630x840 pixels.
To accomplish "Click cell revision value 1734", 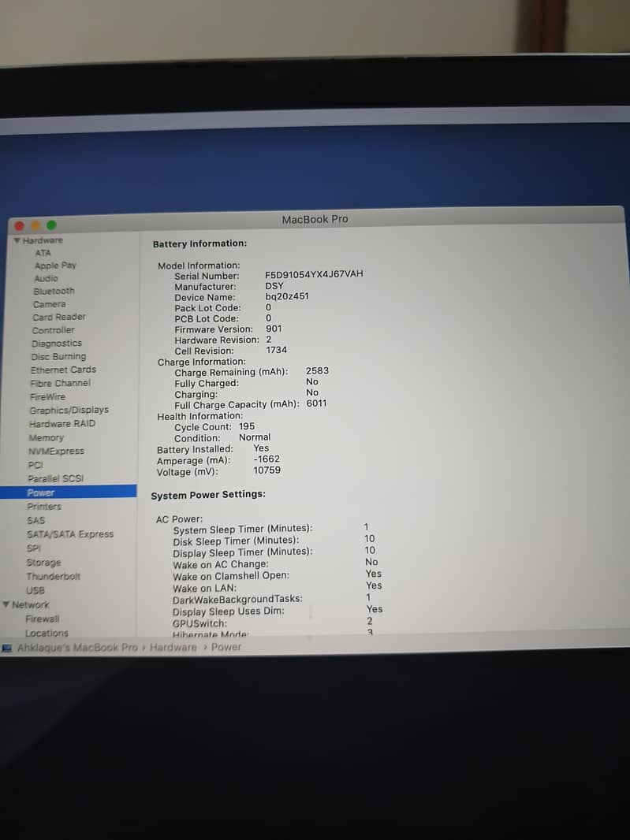I will 276,350.
